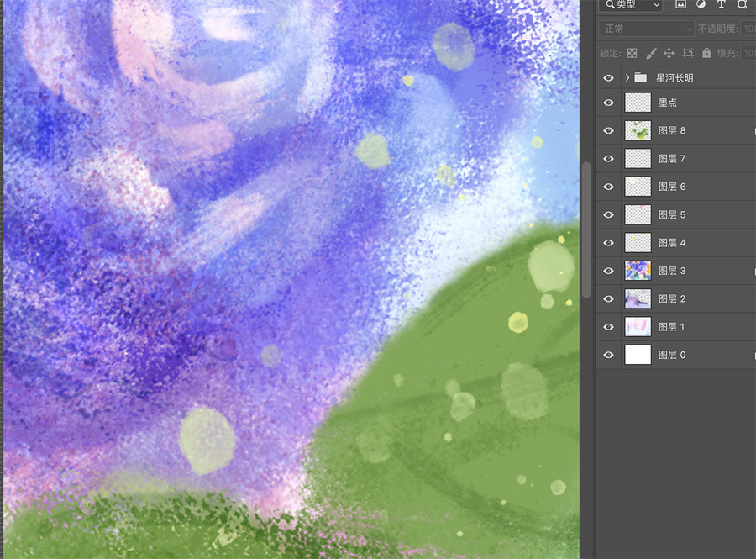
Task: Click the 图层 4 thumbnail
Action: pos(638,243)
